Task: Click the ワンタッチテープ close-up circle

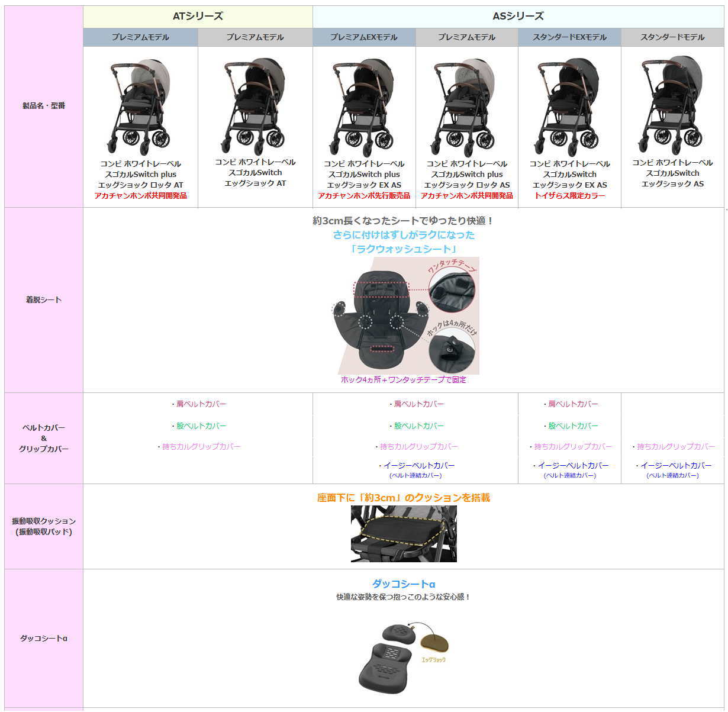Action: point(452,290)
